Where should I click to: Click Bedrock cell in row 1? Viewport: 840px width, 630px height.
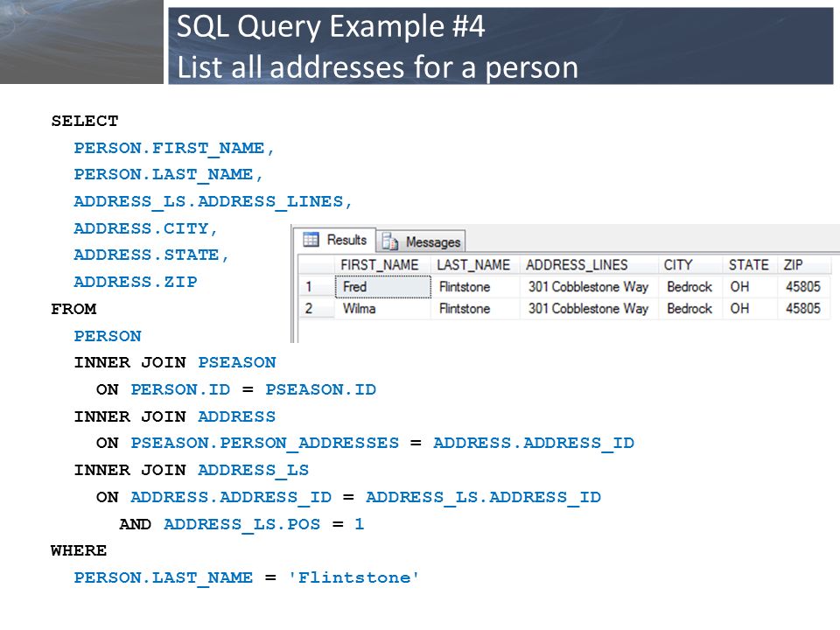click(690, 287)
